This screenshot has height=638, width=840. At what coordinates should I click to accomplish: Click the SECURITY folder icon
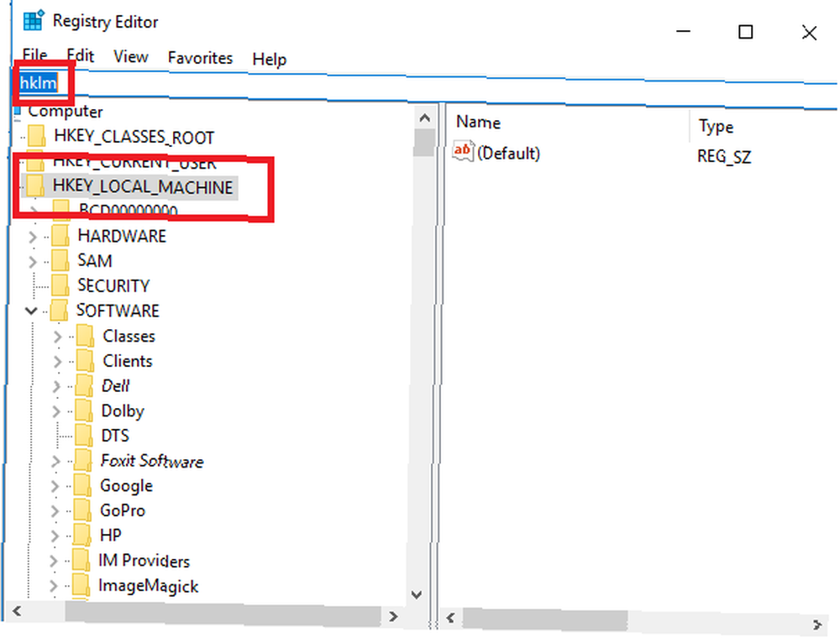pyautogui.click(x=60, y=285)
